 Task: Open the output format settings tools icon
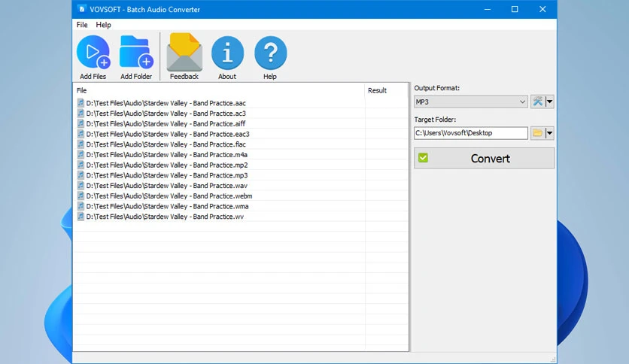coord(537,102)
